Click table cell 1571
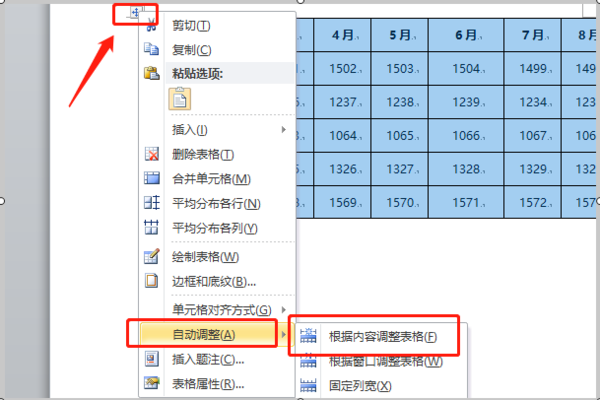Image resolution: width=600 pixels, height=400 pixels. 466,202
